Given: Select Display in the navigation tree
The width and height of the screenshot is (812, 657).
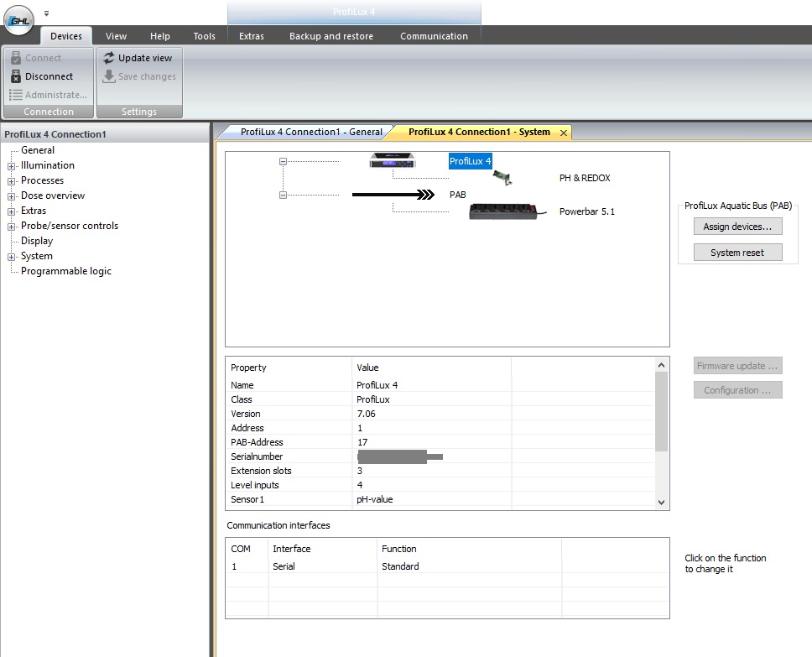Looking at the screenshot, I should click(x=37, y=241).
